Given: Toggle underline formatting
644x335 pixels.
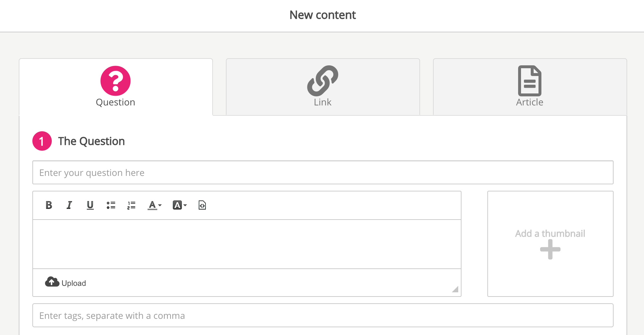Looking at the screenshot, I should (x=90, y=205).
